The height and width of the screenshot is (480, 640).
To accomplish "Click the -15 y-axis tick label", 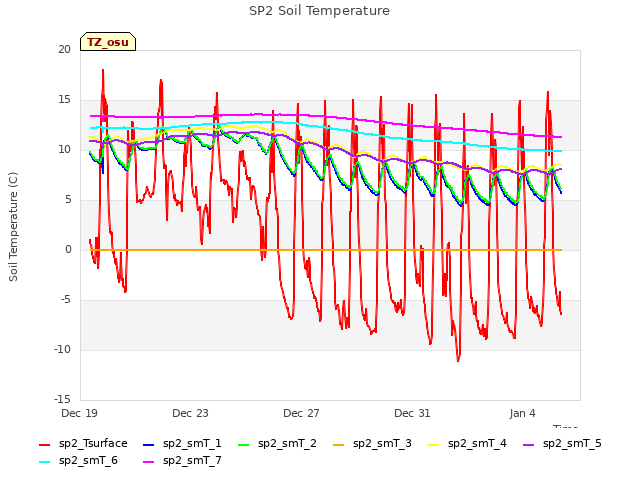I will tap(62, 399).
